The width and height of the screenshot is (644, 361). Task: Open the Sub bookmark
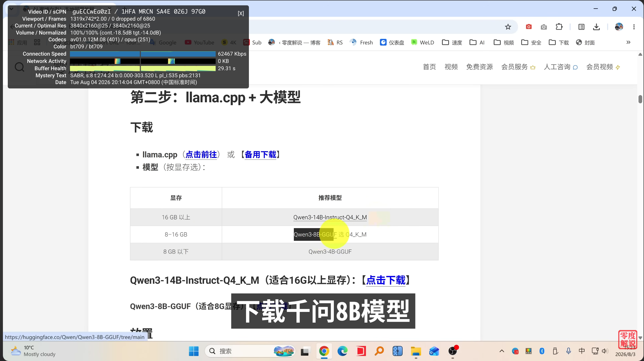[252, 43]
